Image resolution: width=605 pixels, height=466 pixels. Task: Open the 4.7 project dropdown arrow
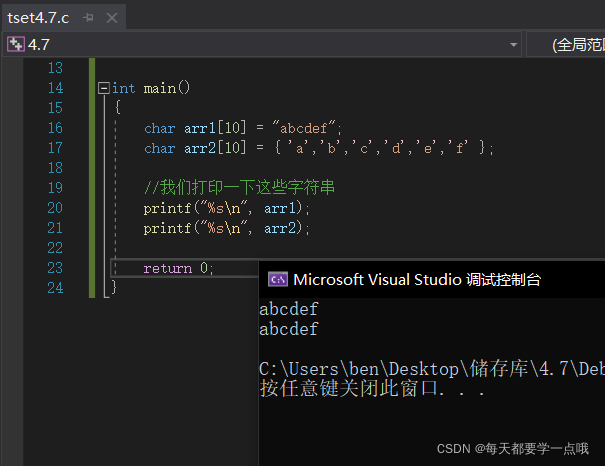[513, 45]
